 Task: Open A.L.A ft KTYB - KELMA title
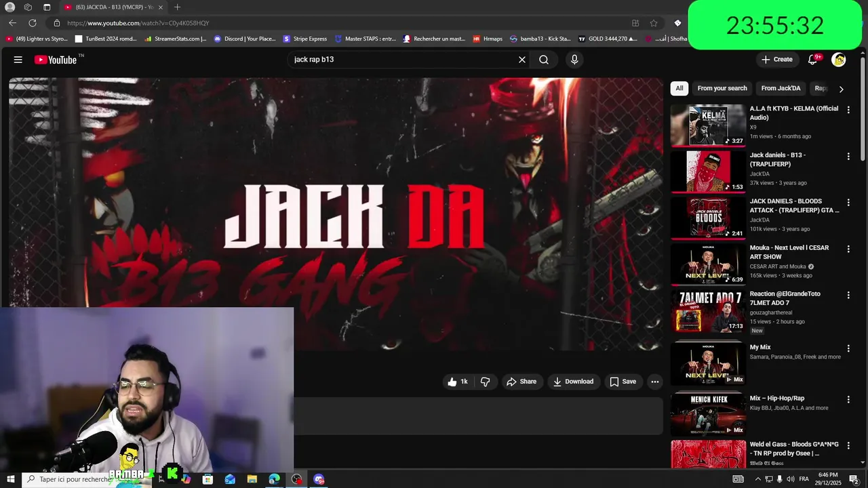tap(794, 113)
